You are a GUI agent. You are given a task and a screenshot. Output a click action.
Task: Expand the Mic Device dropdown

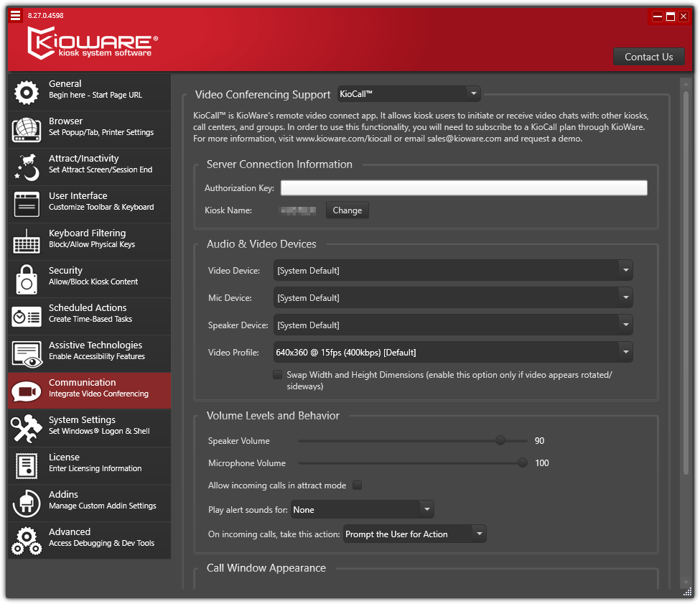[x=453, y=298]
